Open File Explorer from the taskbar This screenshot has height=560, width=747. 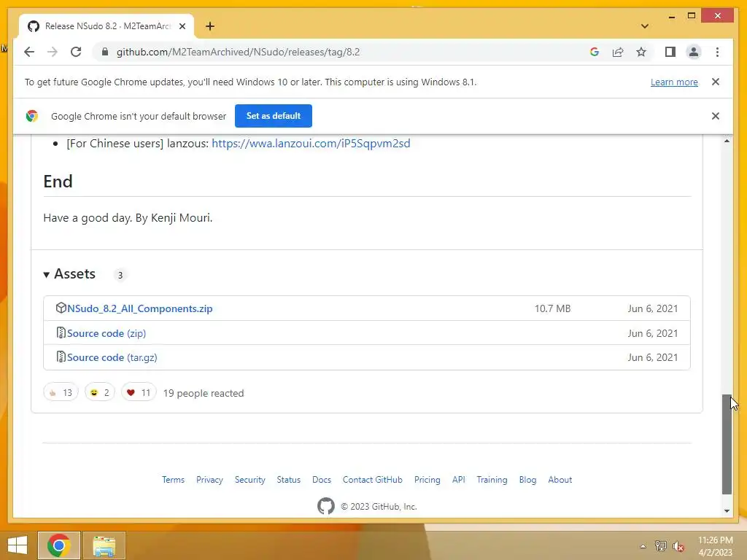104,545
